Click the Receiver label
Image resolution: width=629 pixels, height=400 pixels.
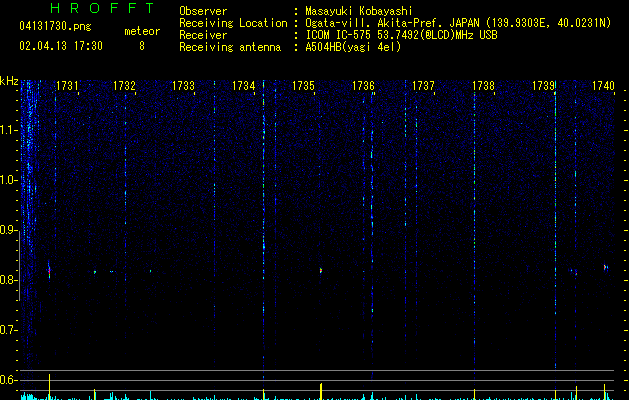click(x=203, y=35)
